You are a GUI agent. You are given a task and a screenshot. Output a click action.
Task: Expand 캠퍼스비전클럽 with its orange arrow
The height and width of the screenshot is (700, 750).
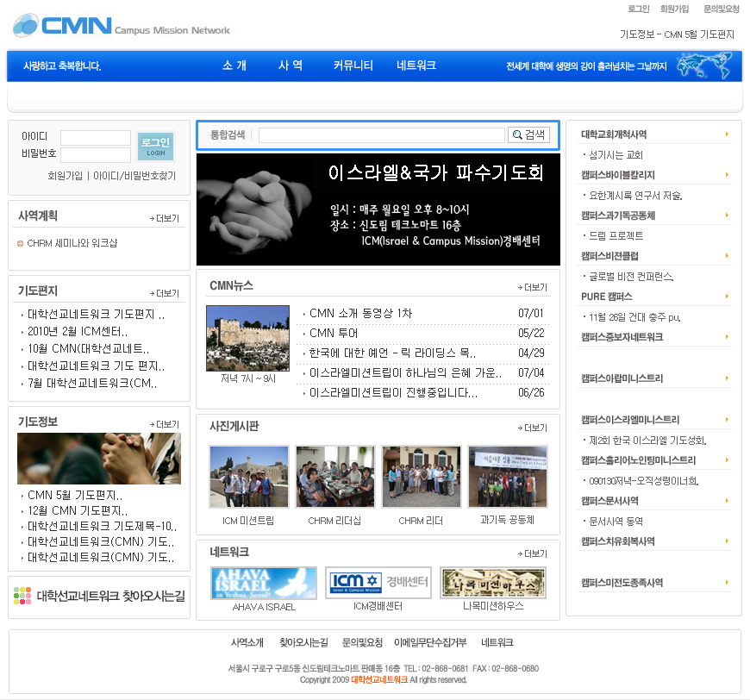(727, 256)
